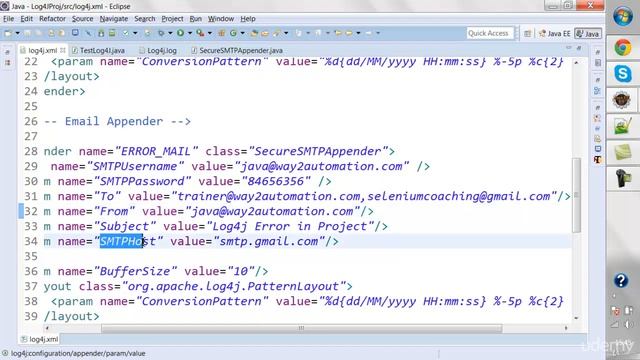Click "Log4j Error in Project" subject value
The image size is (640, 360).
tap(290, 227)
